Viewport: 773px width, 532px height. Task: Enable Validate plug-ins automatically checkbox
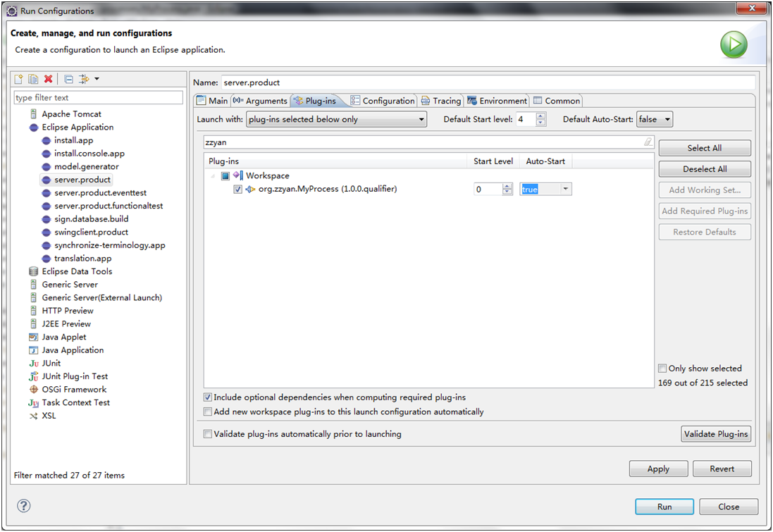208,434
